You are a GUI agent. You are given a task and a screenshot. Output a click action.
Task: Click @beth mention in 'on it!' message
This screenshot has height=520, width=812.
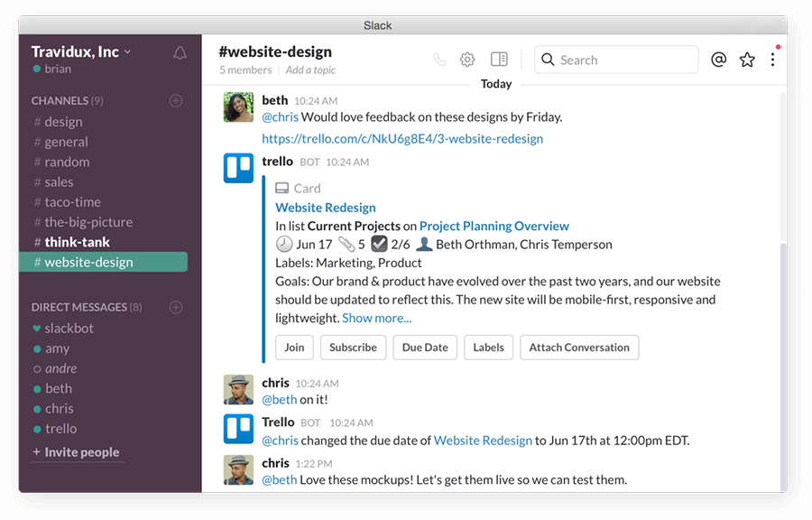point(280,400)
